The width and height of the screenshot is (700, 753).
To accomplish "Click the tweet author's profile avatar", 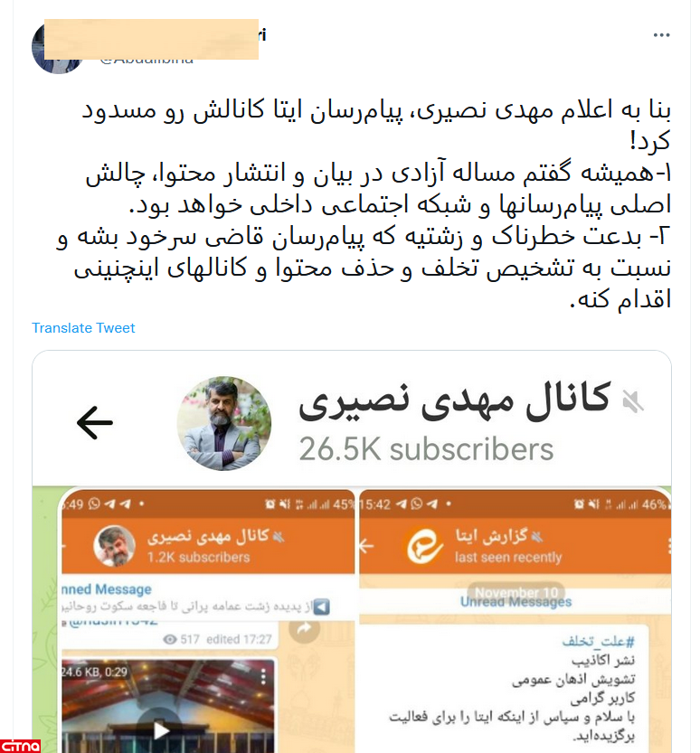I will (x=58, y=48).
